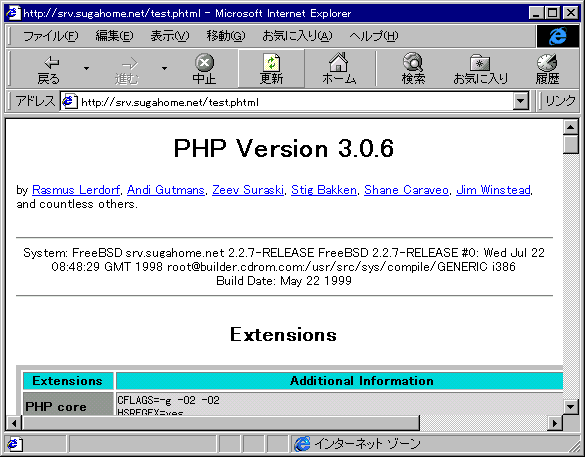Click the History (履歴) toolbar button
Image resolution: width=585 pixels, height=457 pixels.
click(547, 69)
